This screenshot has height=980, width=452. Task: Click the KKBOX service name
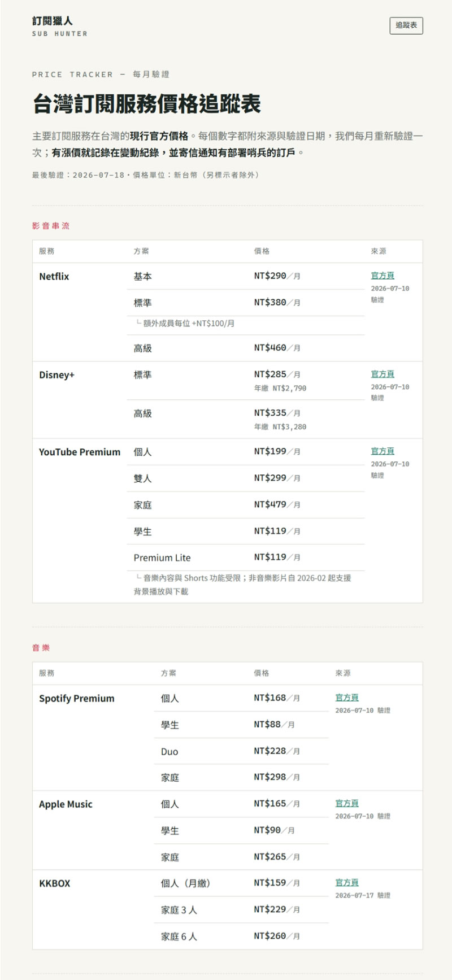click(x=55, y=883)
